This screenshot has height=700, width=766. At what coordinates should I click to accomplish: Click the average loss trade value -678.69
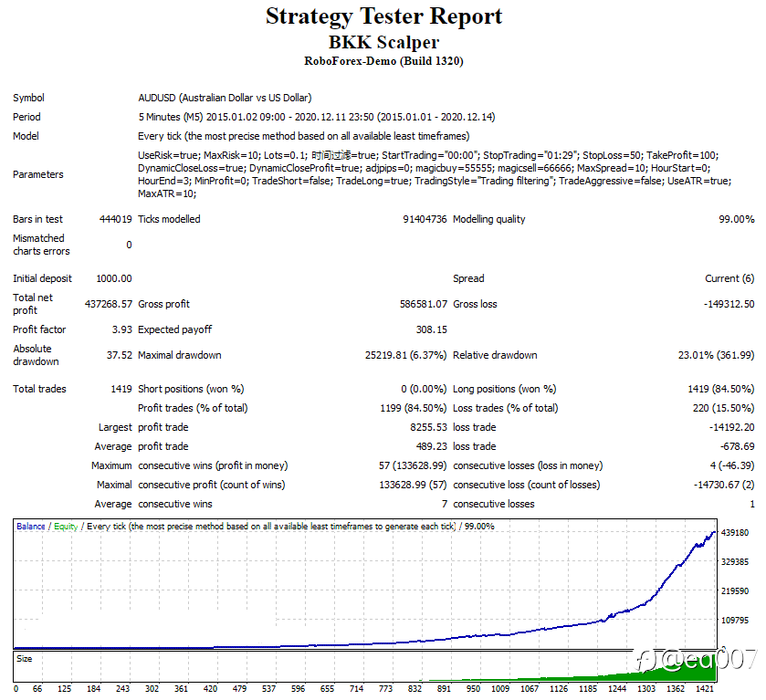(737, 446)
